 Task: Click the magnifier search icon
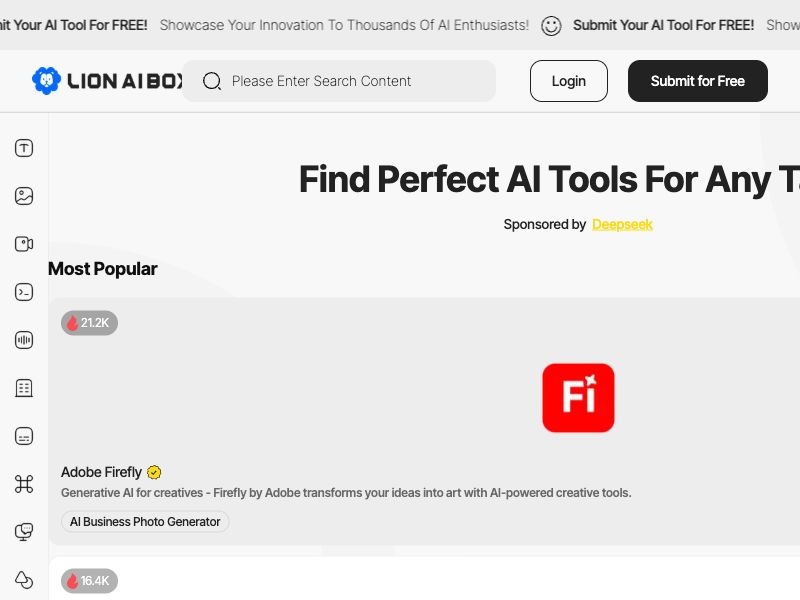(x=212, y=81)
